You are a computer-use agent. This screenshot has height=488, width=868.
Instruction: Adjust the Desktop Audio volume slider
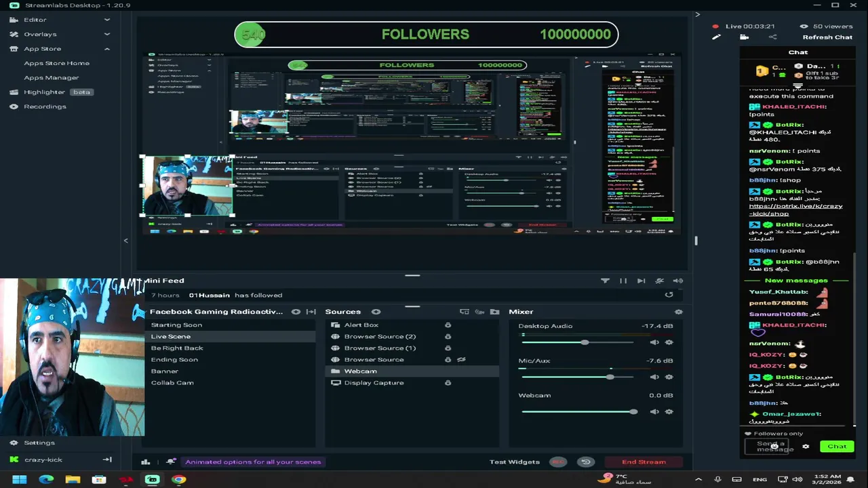(584, 342)
